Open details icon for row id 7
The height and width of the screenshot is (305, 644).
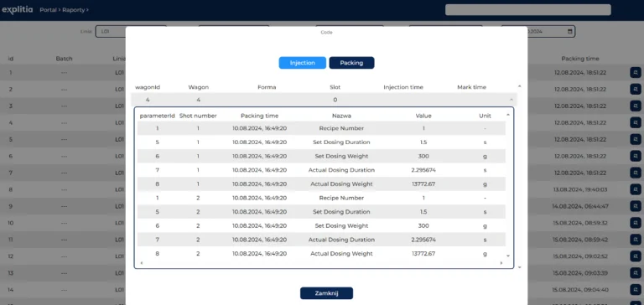coord(635,173)
